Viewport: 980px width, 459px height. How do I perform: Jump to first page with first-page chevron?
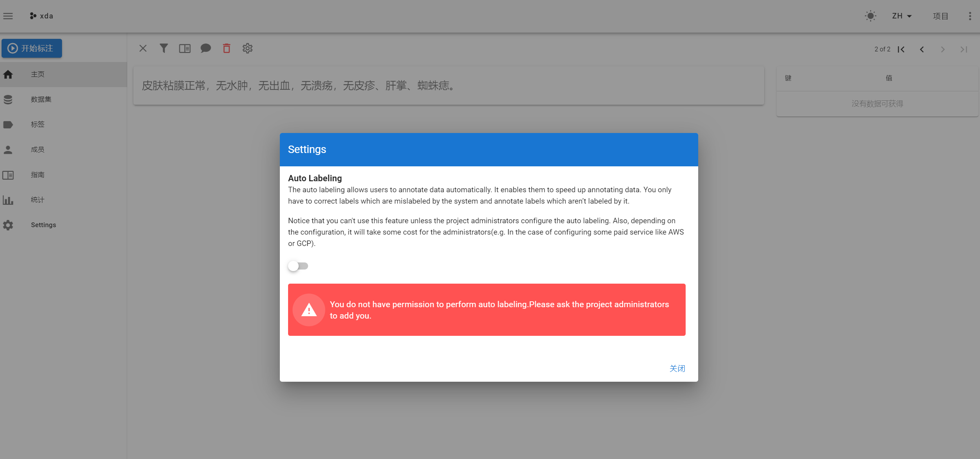pos(902,49)
